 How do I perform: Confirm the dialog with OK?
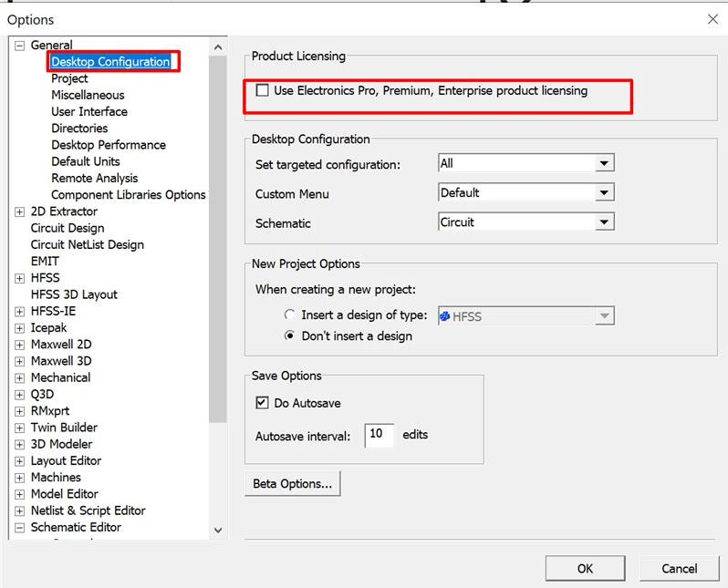point(585,568)
